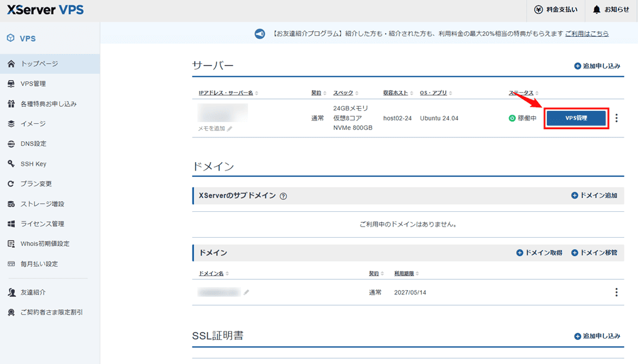Viewport: 638px width, 364px height.
Task: Click the globe icon next to DNS設定
Action: coord(11,144)
